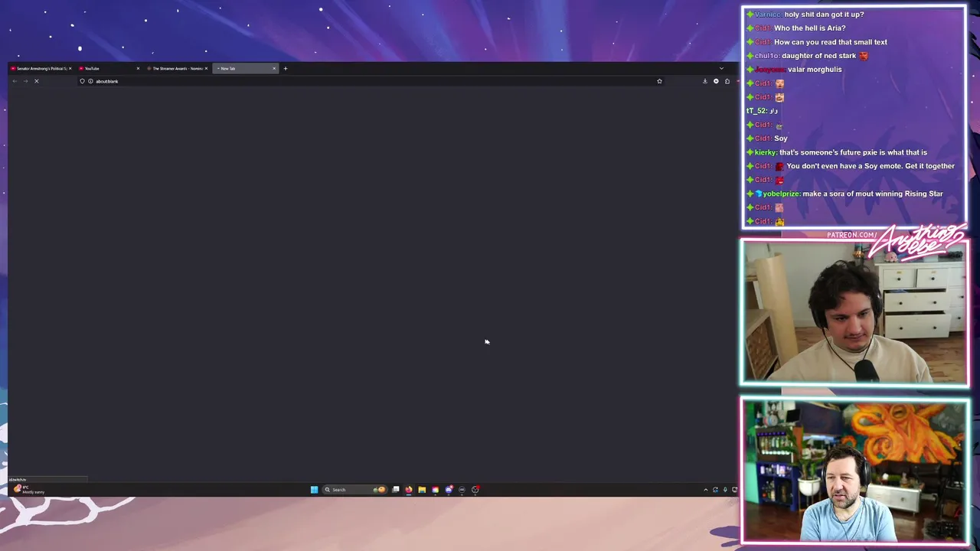Go forward with the browser forward arrow
The image size is (980, 551).
tap(25, 81)
